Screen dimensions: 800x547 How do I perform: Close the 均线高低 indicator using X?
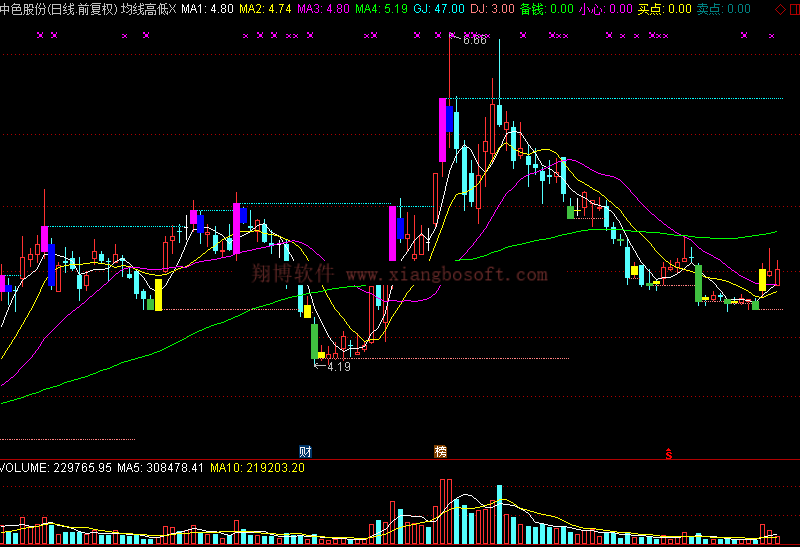click(172, 9)
